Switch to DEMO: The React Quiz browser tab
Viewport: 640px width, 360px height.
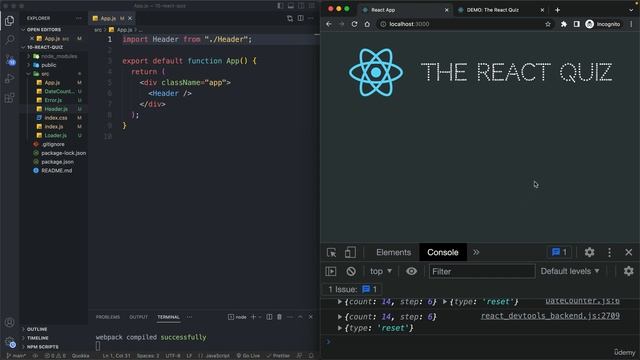click(x=501, y=10)
